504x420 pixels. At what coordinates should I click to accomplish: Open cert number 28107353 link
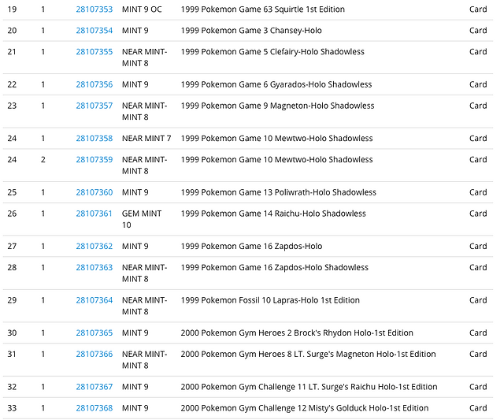(94, 9)
